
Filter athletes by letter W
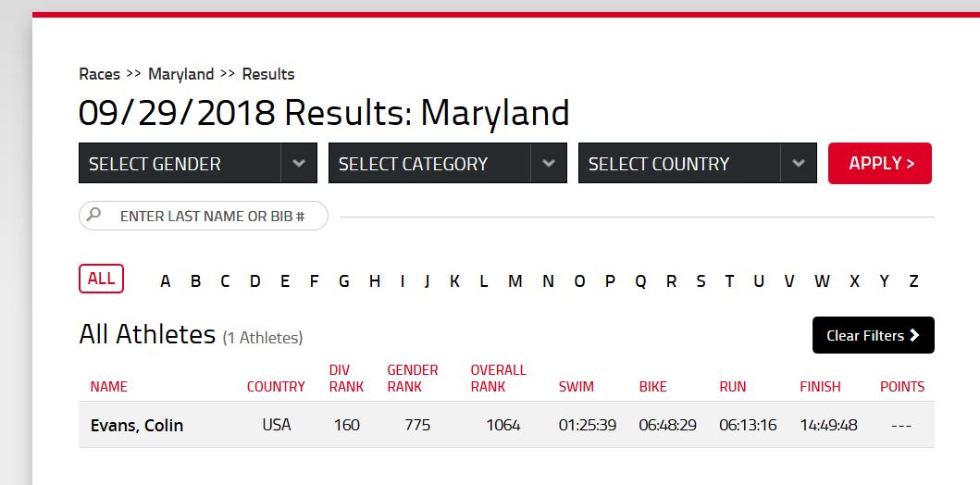click(x=822, y=281)
